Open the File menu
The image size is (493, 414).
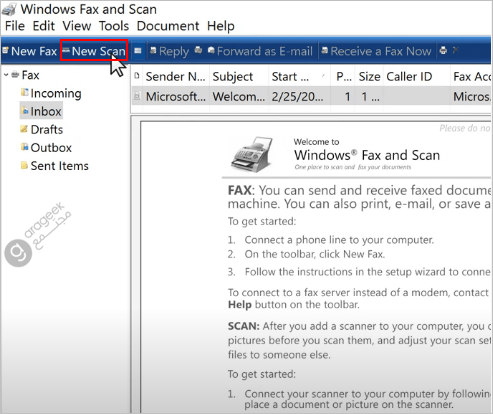pos(15,26)
